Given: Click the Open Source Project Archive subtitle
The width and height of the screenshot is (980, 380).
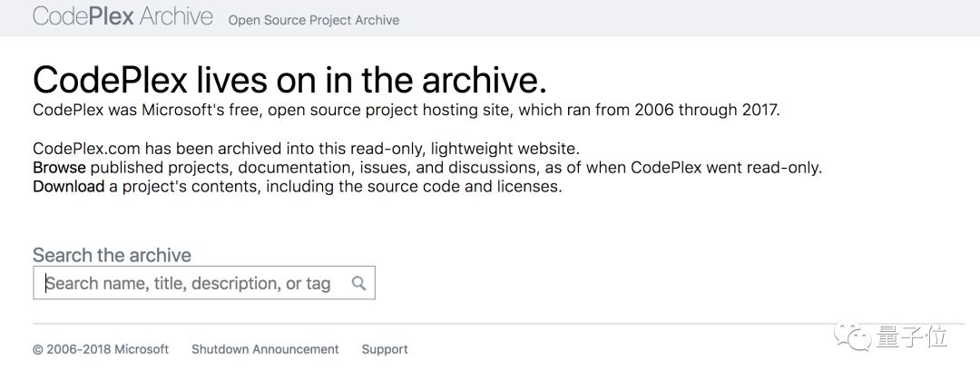Looking at the screenshot, I should coord(313,19).
